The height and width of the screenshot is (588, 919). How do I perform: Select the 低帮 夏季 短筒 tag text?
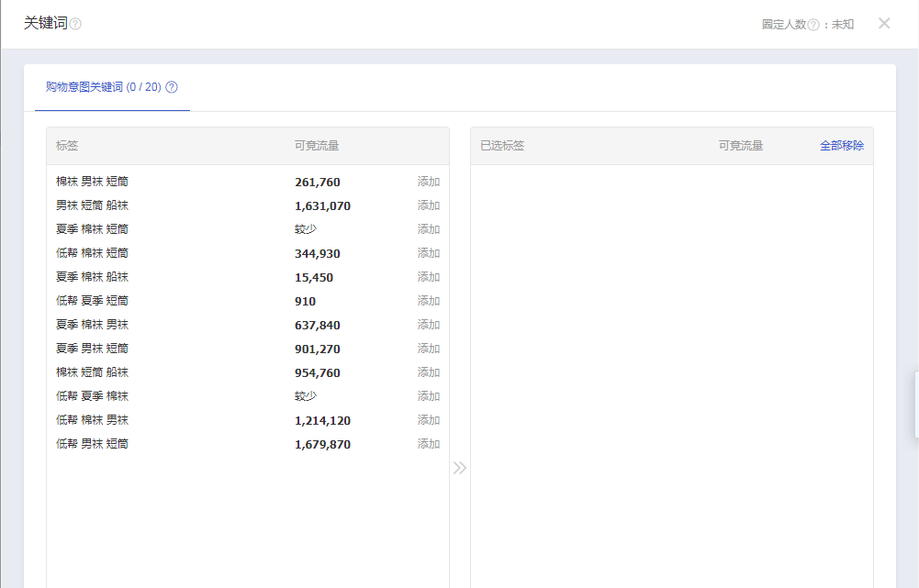pos(92,301)
